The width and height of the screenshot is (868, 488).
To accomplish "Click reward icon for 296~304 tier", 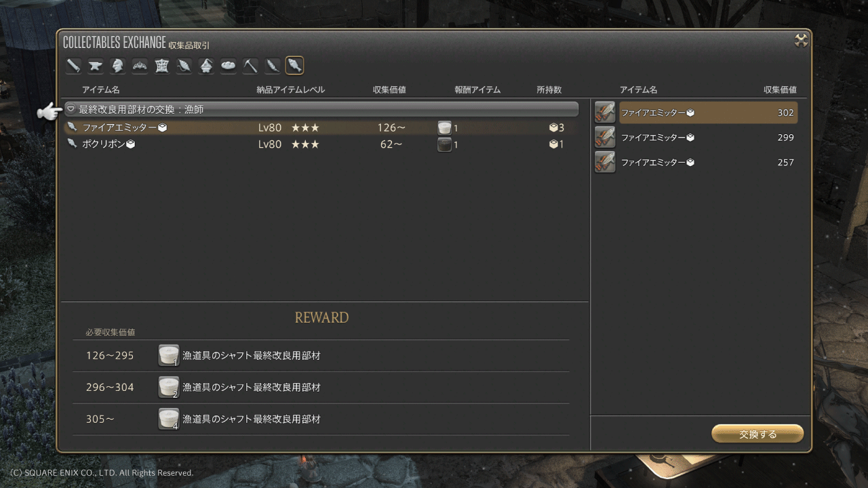I will click(x=168, y=387).
